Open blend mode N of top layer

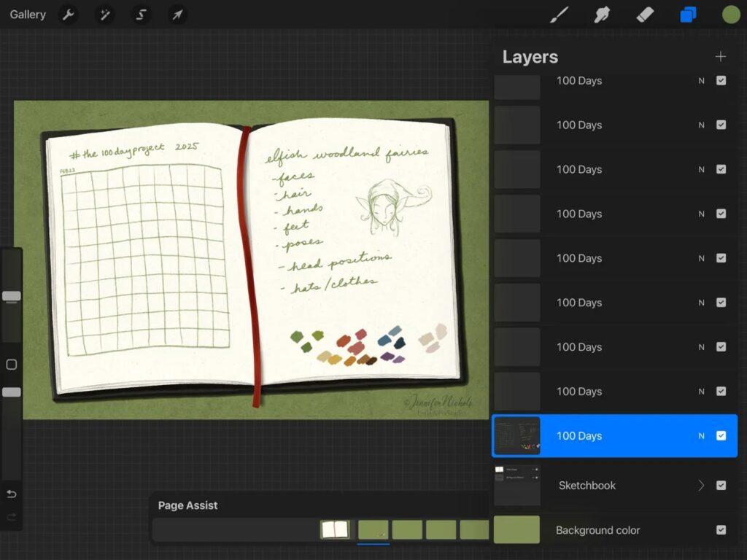click(x=701, y=80)
